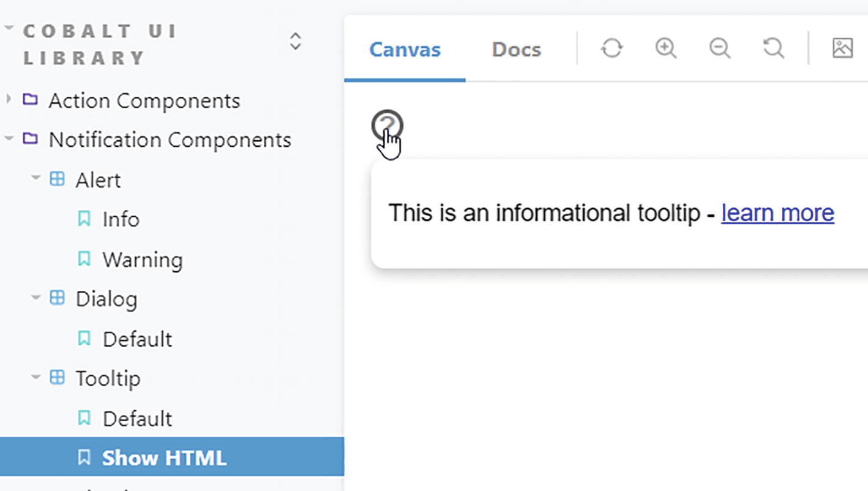Click the question mark tooltip trigger
Image resolution: width=868 pixels, height=491 pixels.
(x=387, y=126)
